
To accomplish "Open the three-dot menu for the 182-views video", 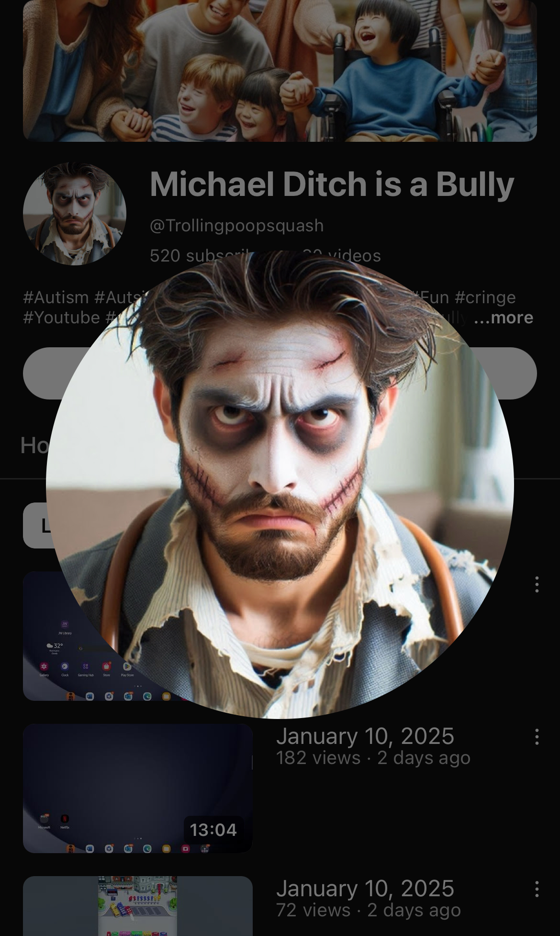I will pyautogui.click(x=537, y=737).
